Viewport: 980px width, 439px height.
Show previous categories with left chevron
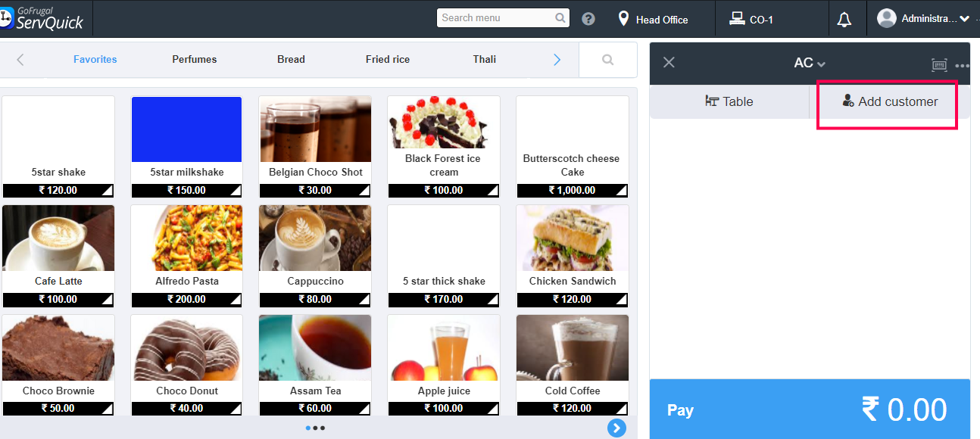20,60
